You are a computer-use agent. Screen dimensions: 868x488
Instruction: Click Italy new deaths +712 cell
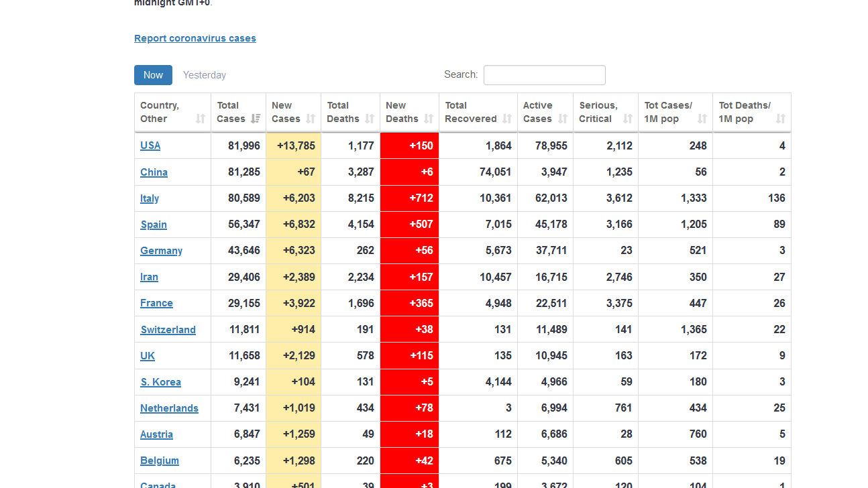coord(409,198)
